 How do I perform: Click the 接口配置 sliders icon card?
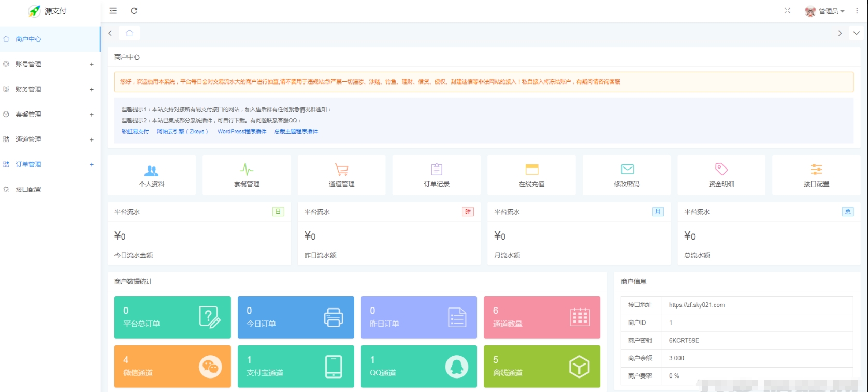click(x=816, y=175)
